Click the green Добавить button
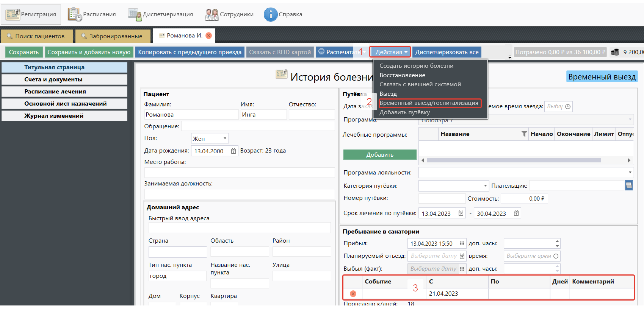Image resolution: width=644 pixels, height=310 pixels. [379, 155]
